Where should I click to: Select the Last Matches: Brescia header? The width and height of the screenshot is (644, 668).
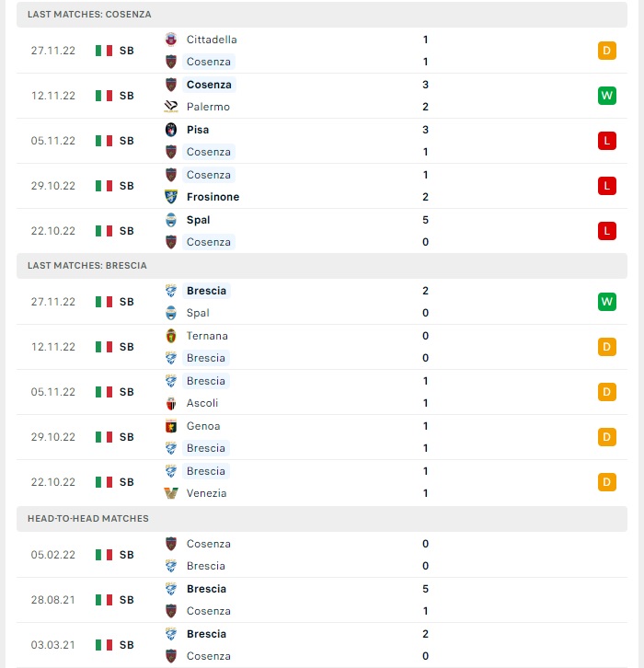click(322, 266)
